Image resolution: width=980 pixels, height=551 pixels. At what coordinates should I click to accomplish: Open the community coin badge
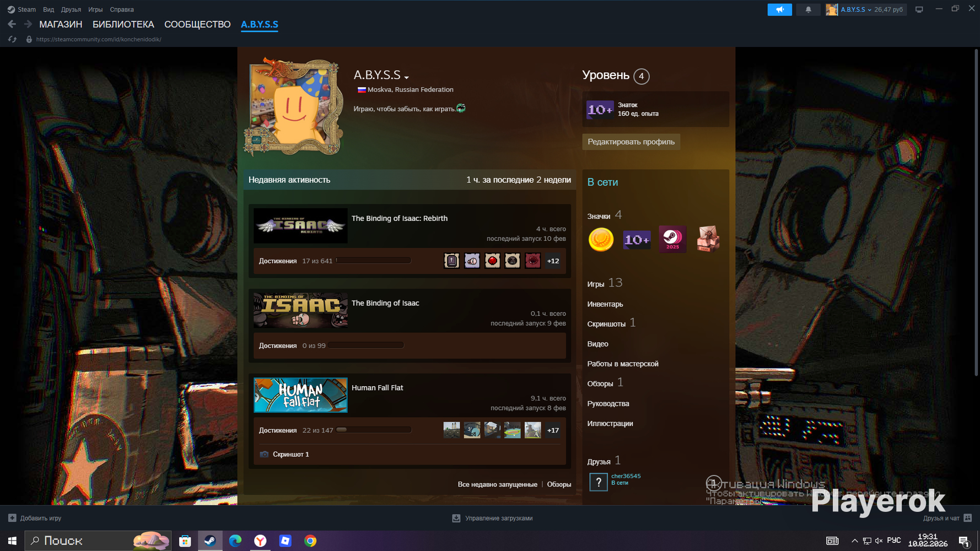click(x=601, y=239)
